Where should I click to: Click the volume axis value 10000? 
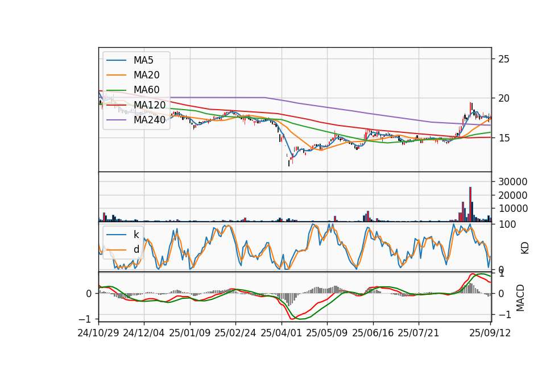tap(513, 208)
